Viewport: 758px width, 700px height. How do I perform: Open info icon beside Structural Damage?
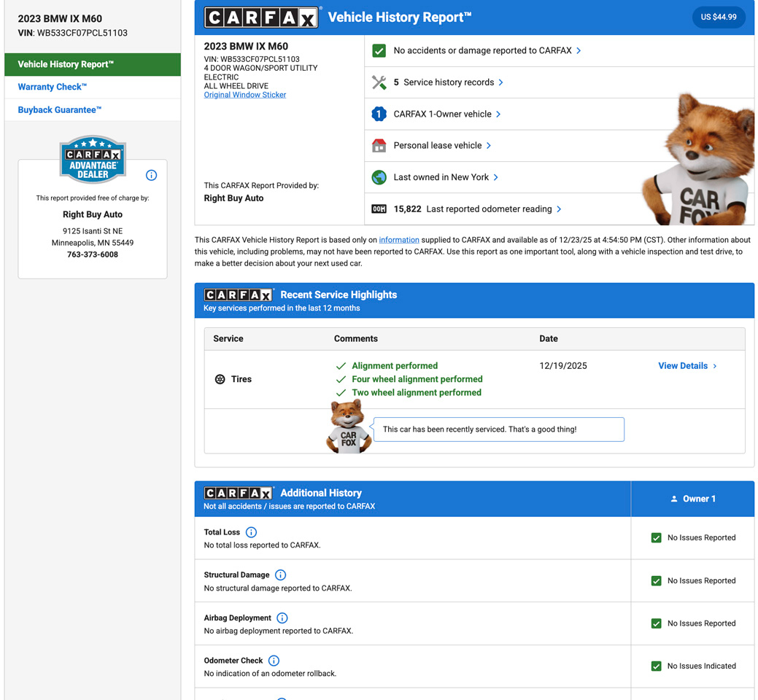(280, 575)
